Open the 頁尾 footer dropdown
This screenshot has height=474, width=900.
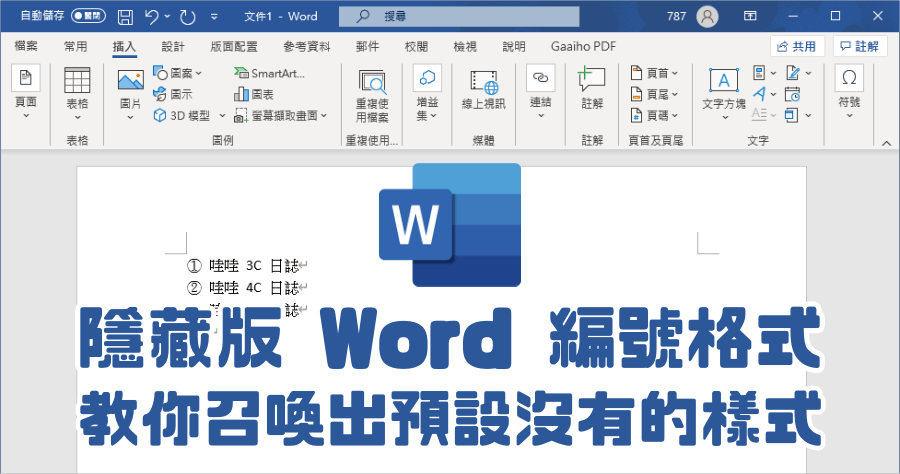pyautogui.click(x=654, y=94)
